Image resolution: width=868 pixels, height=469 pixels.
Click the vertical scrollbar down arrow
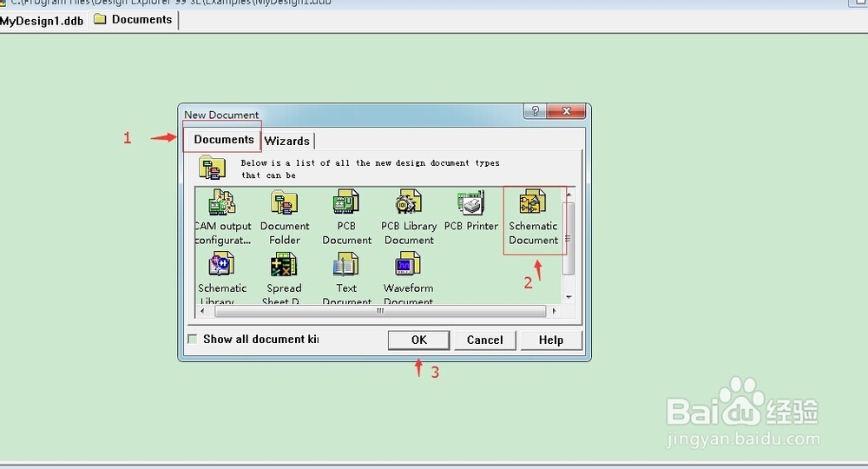(x=569, y=297)
